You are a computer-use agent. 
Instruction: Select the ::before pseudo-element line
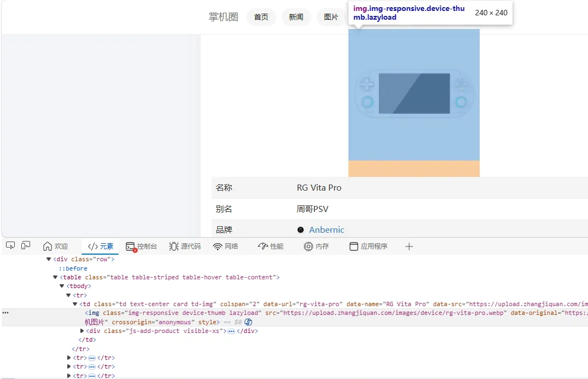[73, 268]
